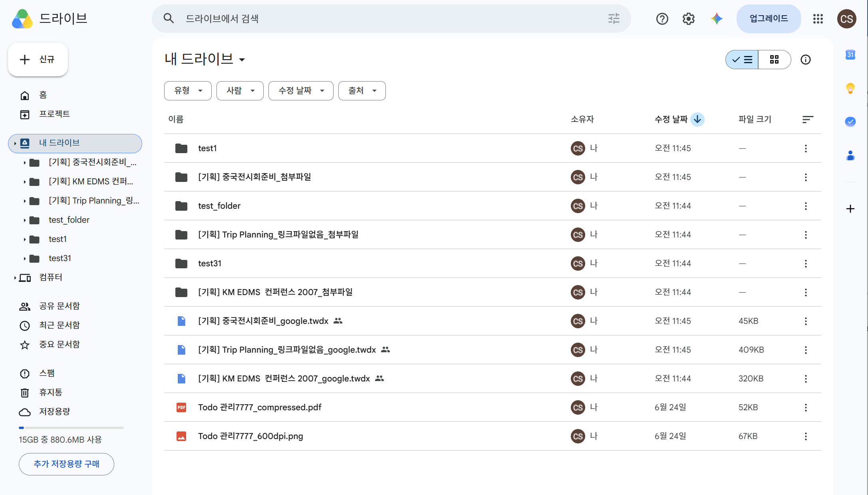Screen dimensions: 868x495
Task: Open more actions for 중국전시회준비_google.twdx
Action: point(806,321)
